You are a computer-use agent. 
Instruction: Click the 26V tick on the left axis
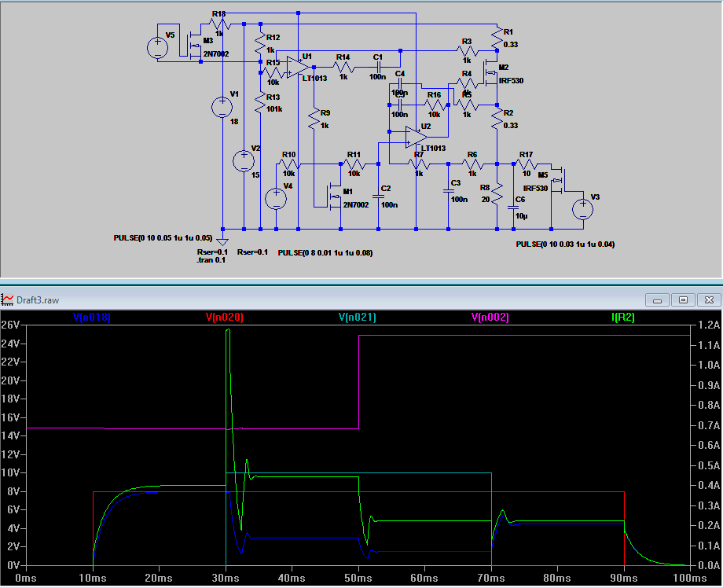point(10,325)
